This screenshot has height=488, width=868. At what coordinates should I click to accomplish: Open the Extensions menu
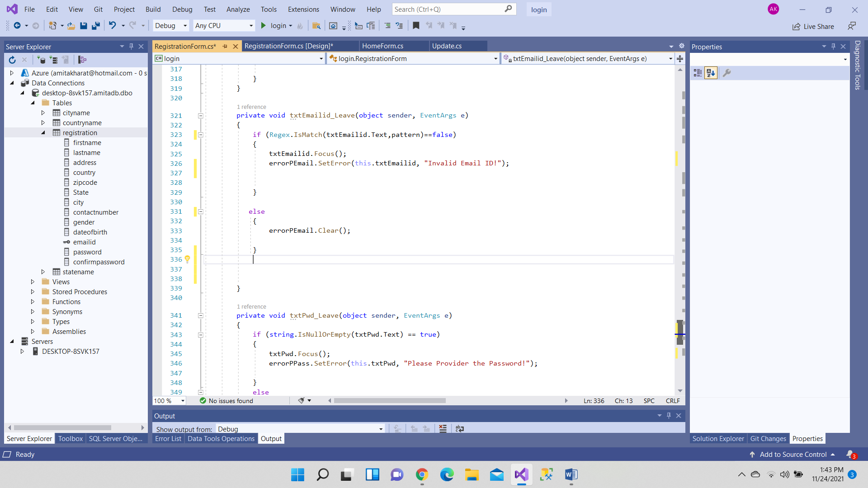pos(303,9)
